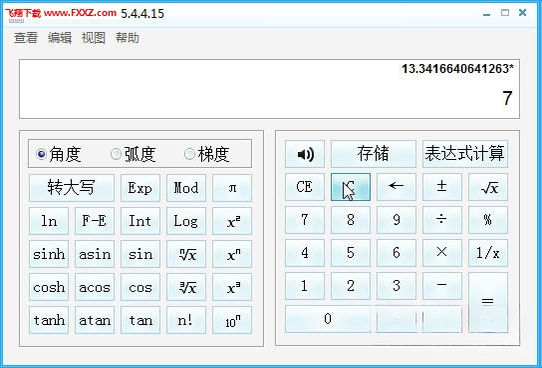Viewport: 542px width, 368px height.
Task: Click the sinh button
Action: tap(49, 254)
